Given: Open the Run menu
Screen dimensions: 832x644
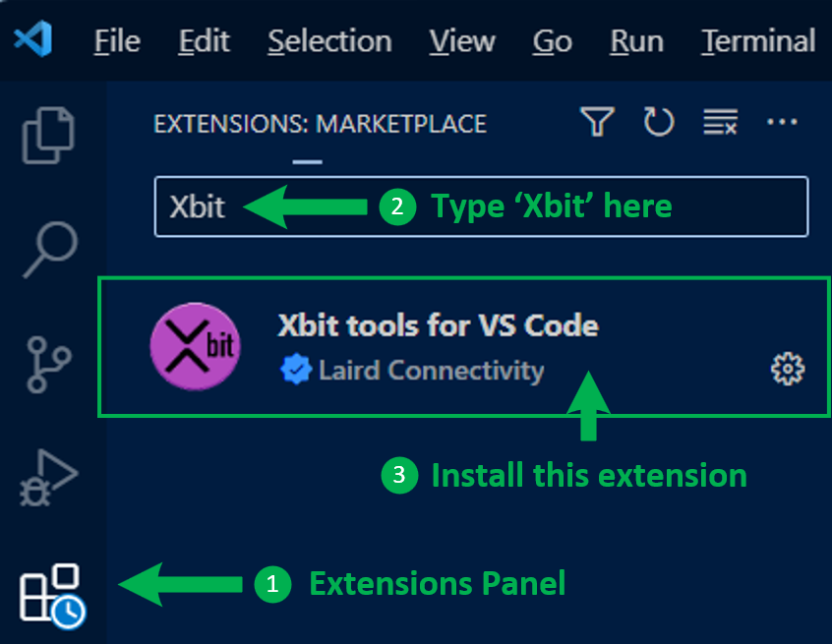Looking at the screenshot, I should tap(636, 41).
